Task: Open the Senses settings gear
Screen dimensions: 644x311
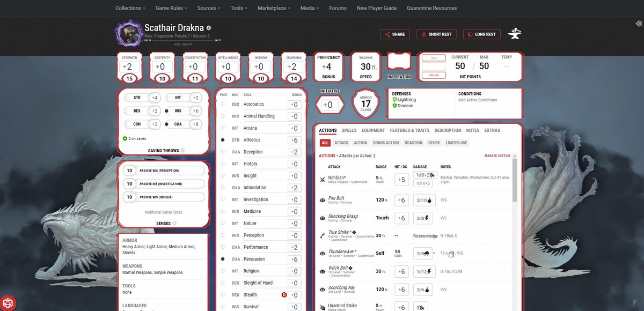Action: (x=174, y=223)
